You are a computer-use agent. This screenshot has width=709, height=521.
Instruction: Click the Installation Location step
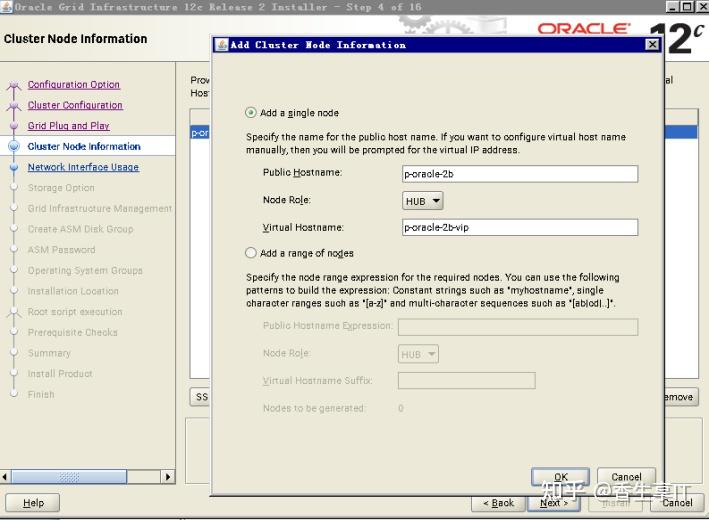point(73,291)
